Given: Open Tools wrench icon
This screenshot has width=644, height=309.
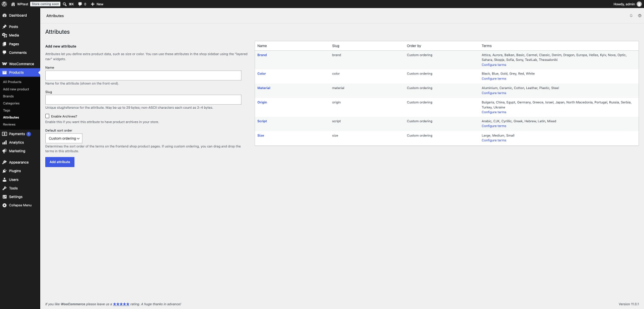Looking at the screenshot, I should [x=5, y=188].
